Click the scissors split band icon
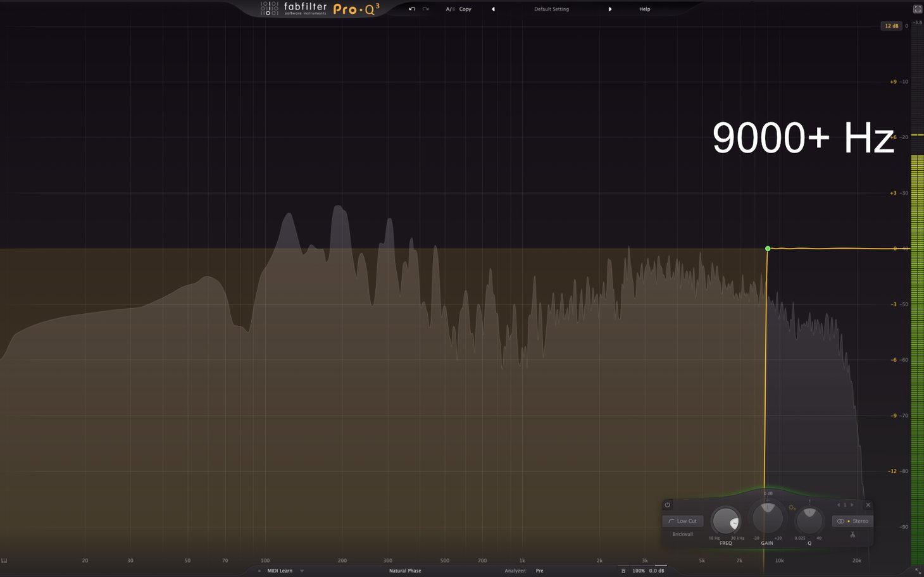Image resolution: width=924 pixels, height=577 pixels. pos(852,535)
